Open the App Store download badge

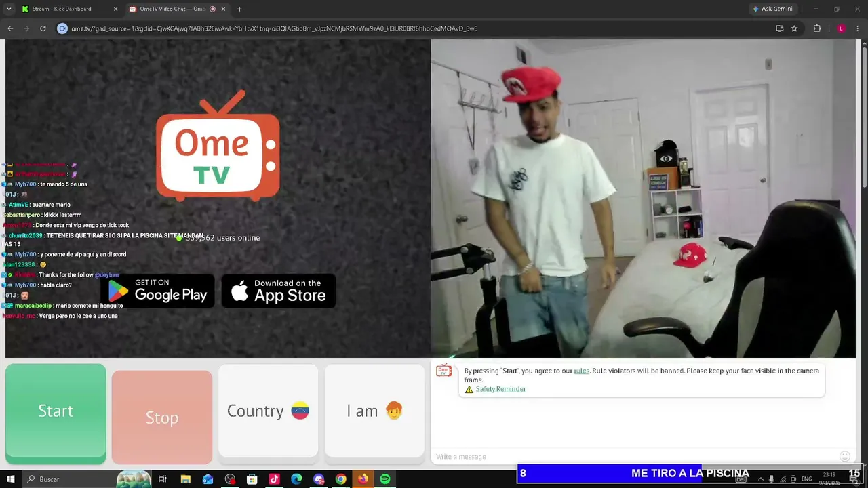click(279, 290)
